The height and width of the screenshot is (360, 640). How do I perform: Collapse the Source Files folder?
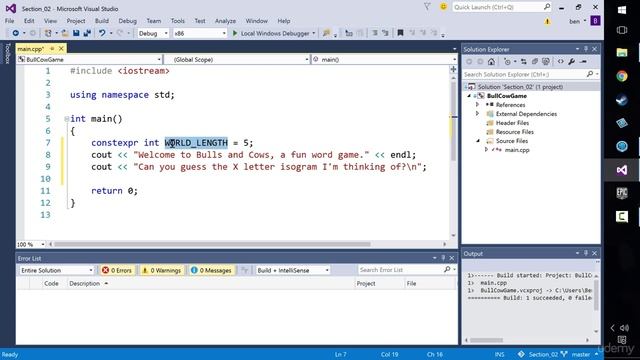tap(478, 141)
